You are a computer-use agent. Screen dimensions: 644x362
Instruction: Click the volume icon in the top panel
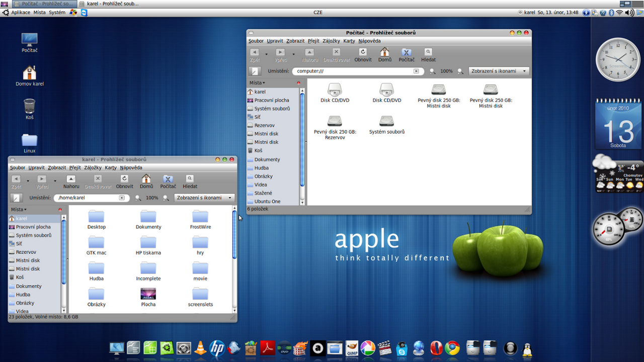pyautogui.click(x=629, y=13)
